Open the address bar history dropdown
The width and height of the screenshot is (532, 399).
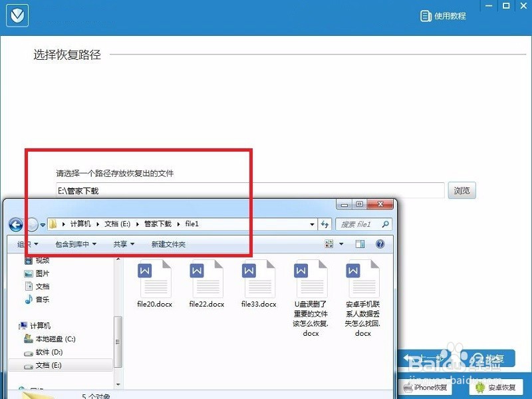[312, 224]
